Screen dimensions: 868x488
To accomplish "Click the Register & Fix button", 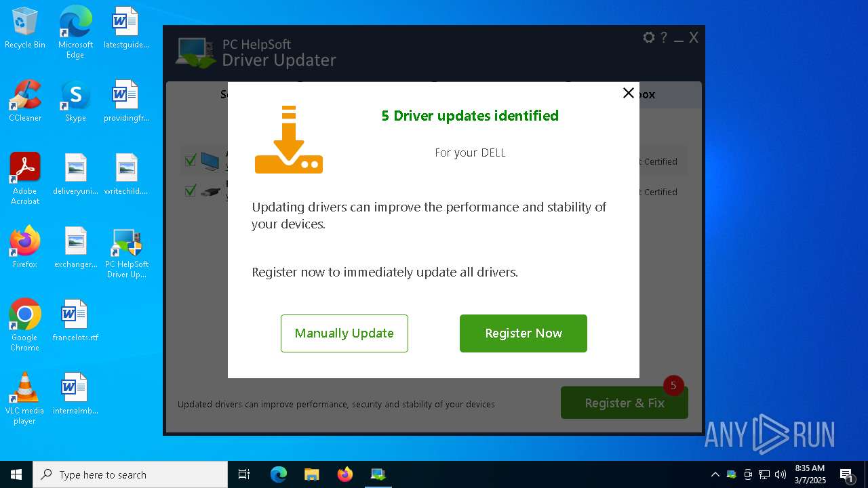I will pos(625,403).
